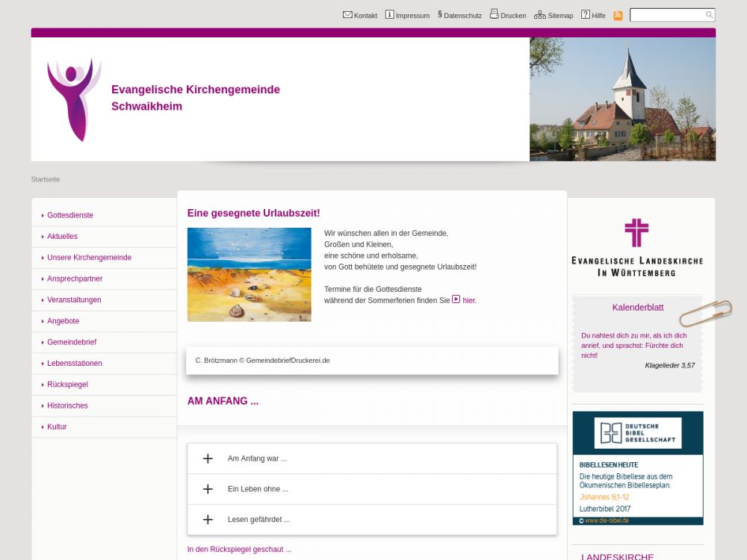
Task: Click the purple church community logo
Action: pyautogui.click(x=73, y=99)
